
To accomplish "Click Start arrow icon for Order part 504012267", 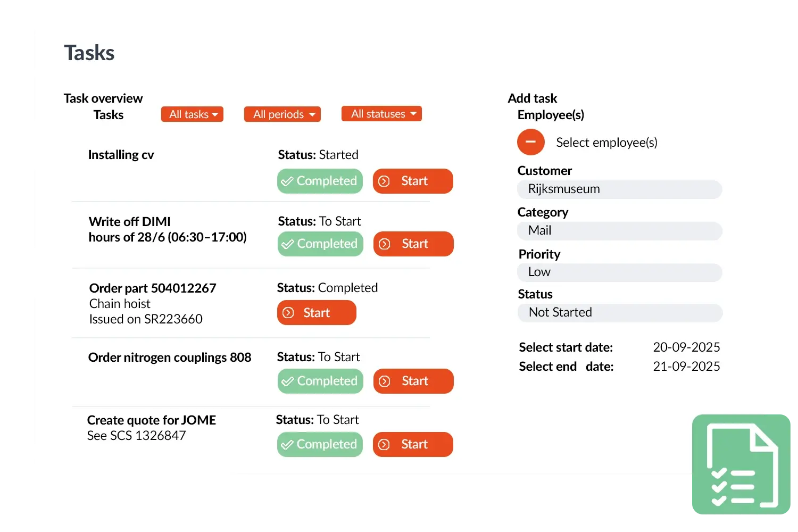I will [288, 313].
